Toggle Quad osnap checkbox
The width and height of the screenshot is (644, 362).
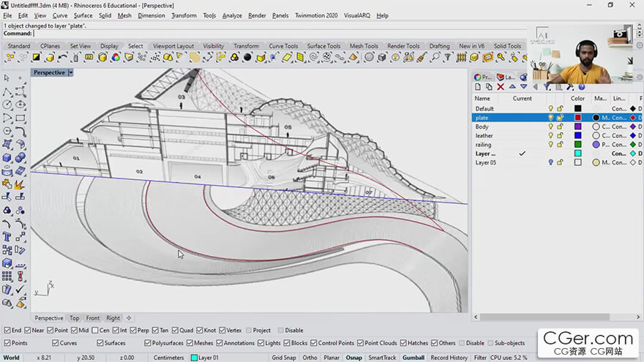point(175,330)
